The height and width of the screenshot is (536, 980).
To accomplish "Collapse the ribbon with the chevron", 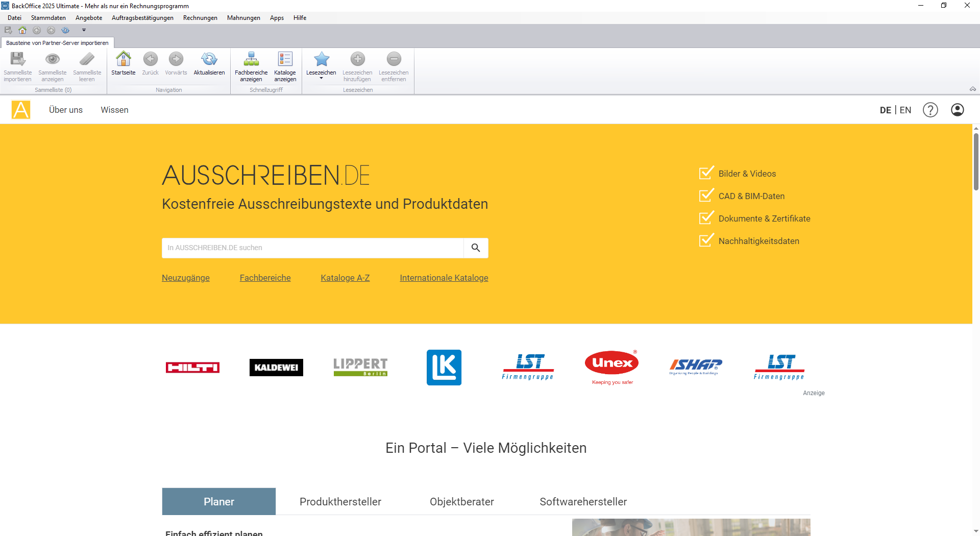I will pos(973,89).
